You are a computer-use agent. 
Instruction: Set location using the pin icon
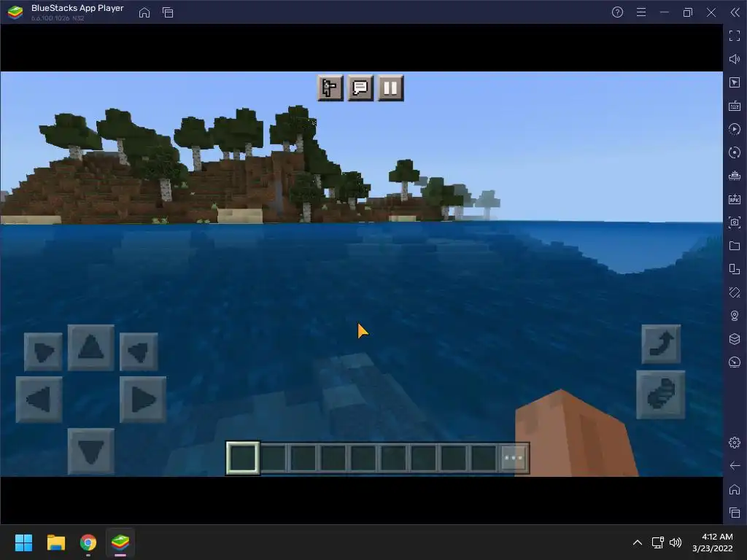(x=735, y=316)
